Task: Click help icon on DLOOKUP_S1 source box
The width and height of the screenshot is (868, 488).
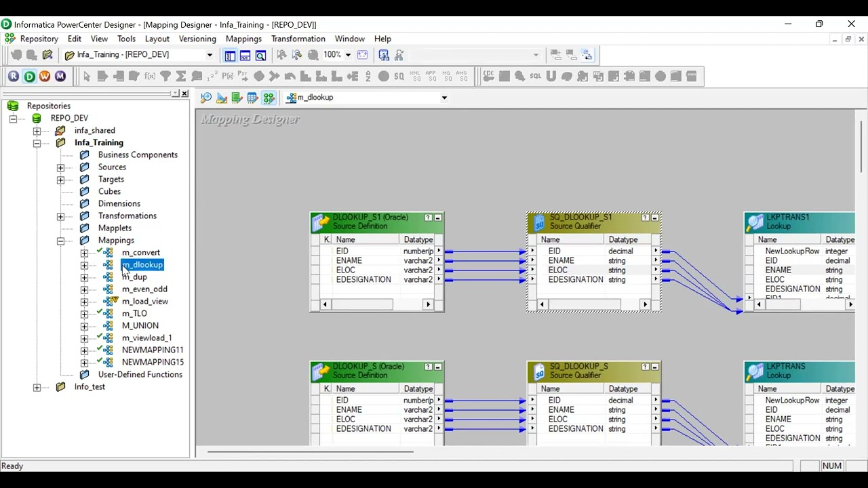Action: pos(429,218)
